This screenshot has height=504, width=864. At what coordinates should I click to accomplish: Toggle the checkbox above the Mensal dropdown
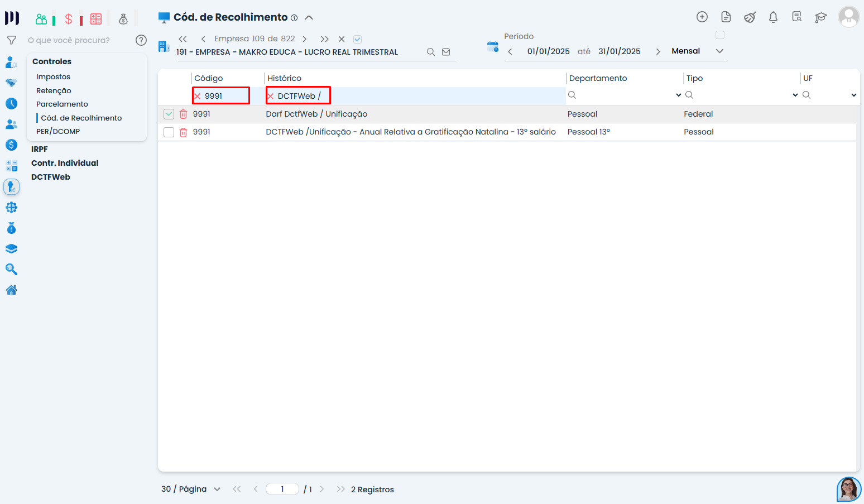(x=720, y=35)
